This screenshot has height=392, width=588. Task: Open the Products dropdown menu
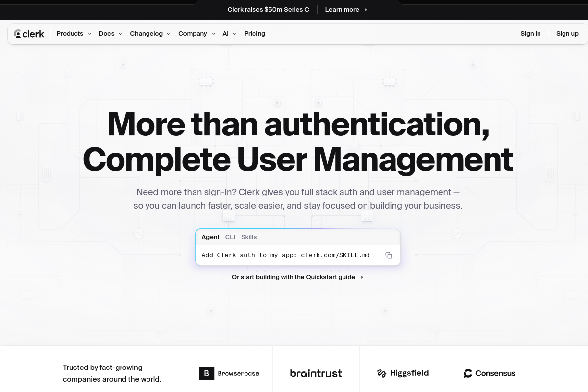[74, 34]
